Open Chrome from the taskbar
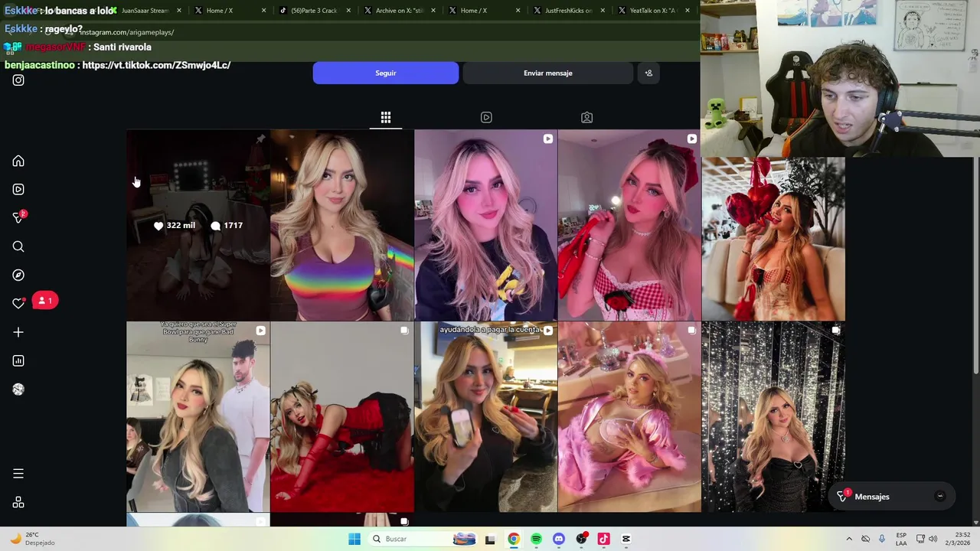 point(514,539)
